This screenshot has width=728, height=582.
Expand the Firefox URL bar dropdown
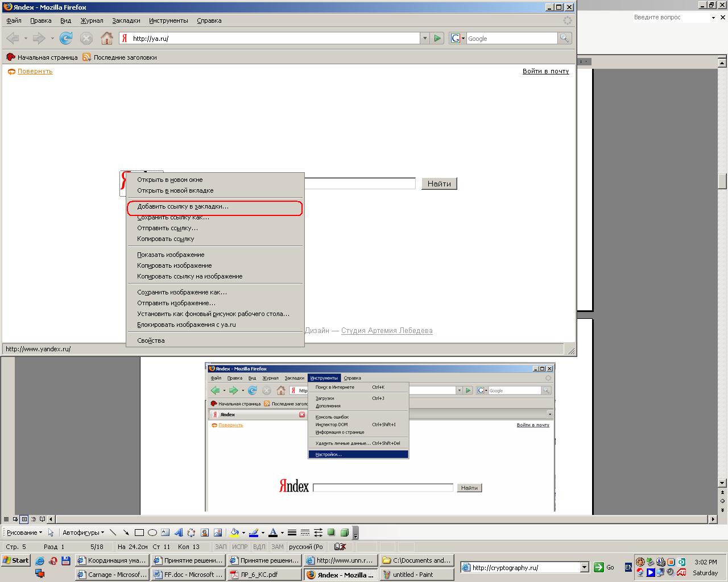pos(424,38)
